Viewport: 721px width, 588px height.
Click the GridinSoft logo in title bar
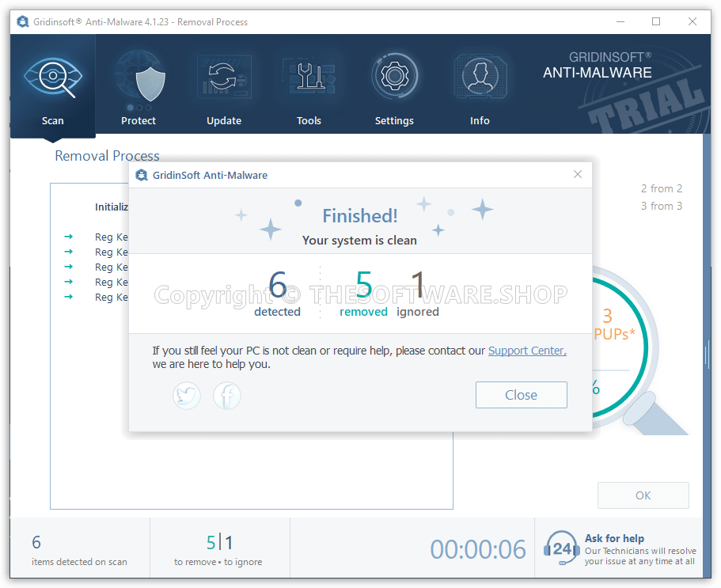(x=23, y=21)
